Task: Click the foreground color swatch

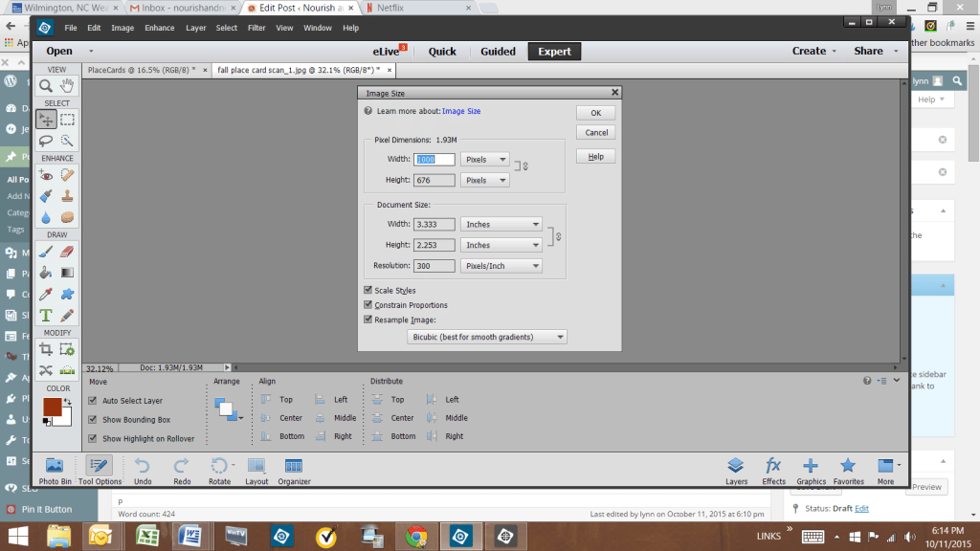Action: point(52,407)
